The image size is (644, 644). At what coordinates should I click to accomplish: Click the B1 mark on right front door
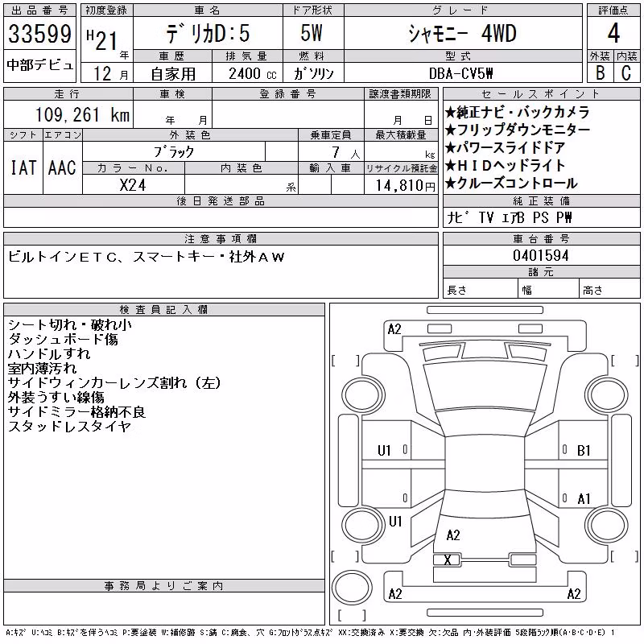coord(584,451)
